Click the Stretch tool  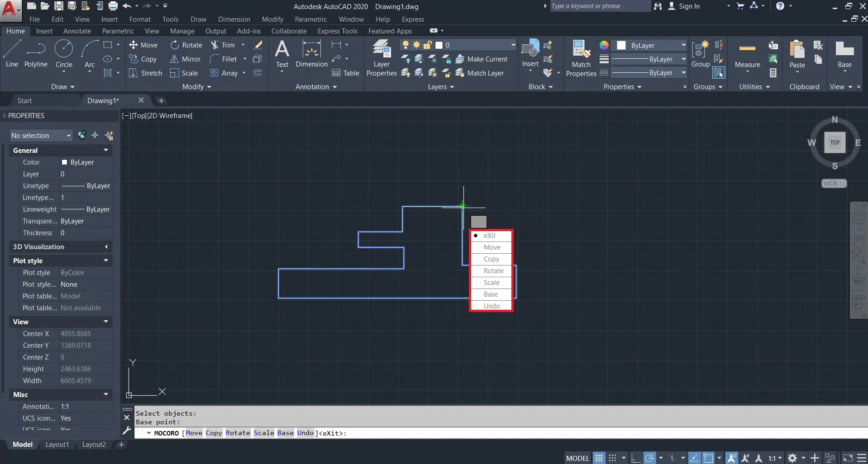pyautogui.click(x=145, y=73)
